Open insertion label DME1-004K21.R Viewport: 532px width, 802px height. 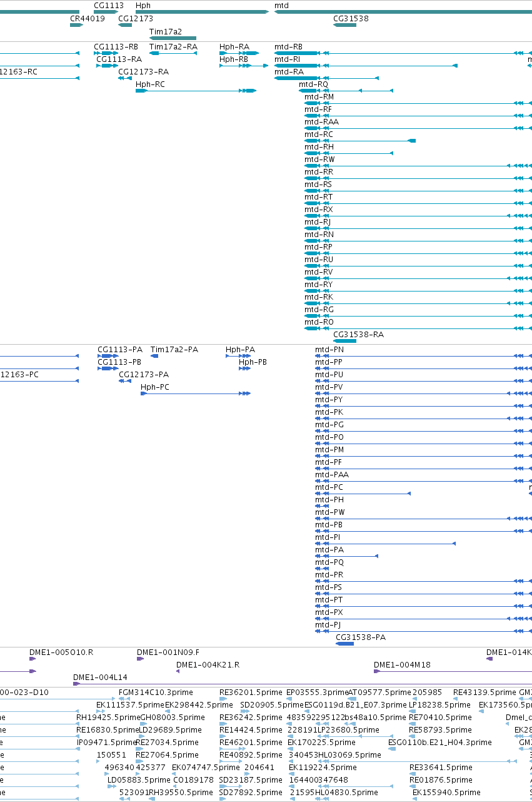coord(208,665)
